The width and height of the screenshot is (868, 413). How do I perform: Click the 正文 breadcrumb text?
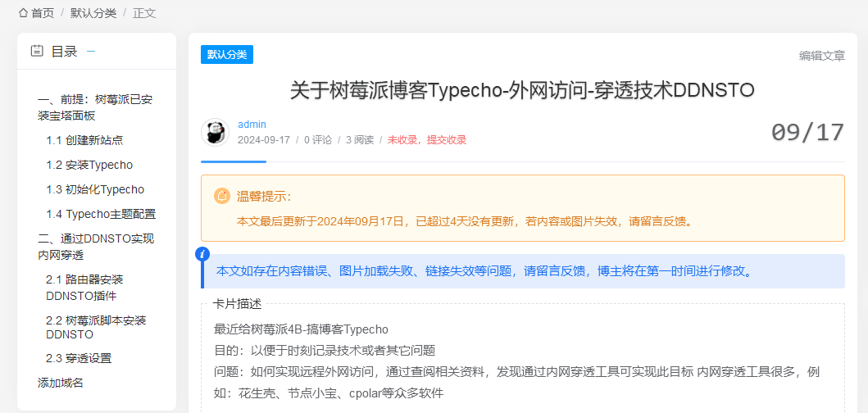[144, 13]
